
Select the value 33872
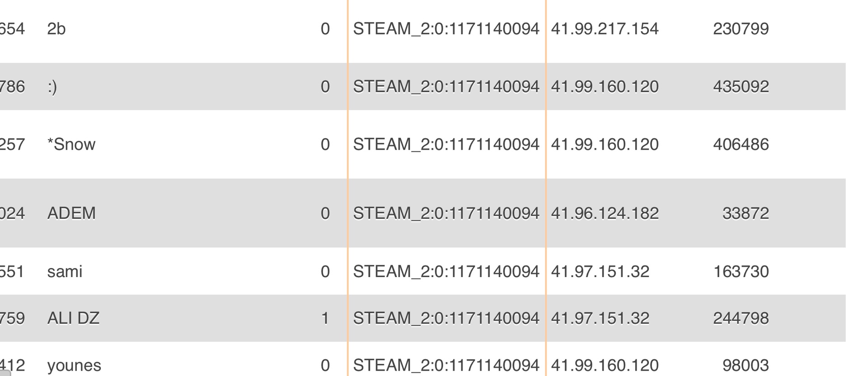click(x=745, y=213)
